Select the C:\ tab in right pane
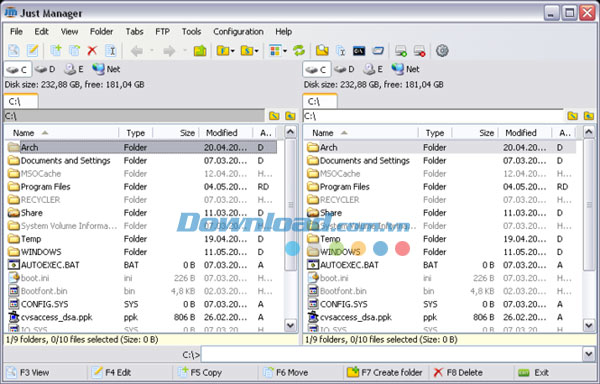Image resolution: width=600 pixels, height=384 pixels. 320,101
